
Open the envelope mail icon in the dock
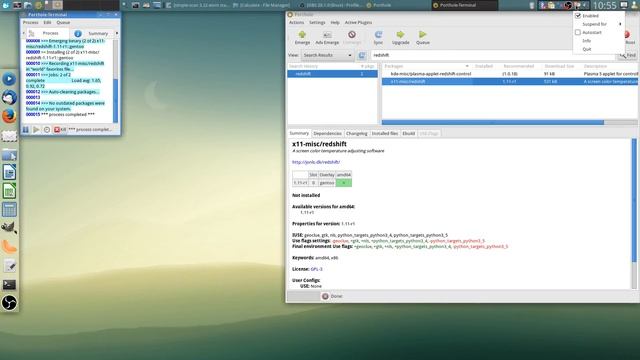tap(9, 136)
